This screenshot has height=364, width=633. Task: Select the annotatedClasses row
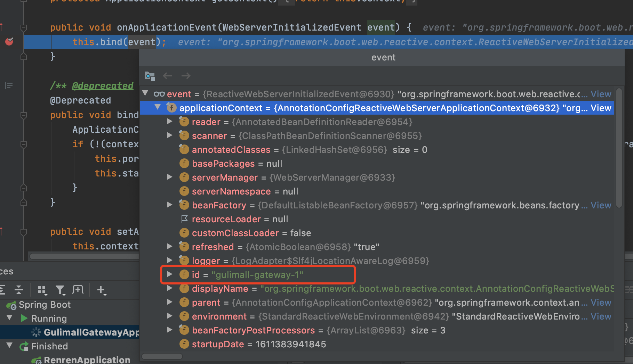pyautogui.click(x=377, y=150)
